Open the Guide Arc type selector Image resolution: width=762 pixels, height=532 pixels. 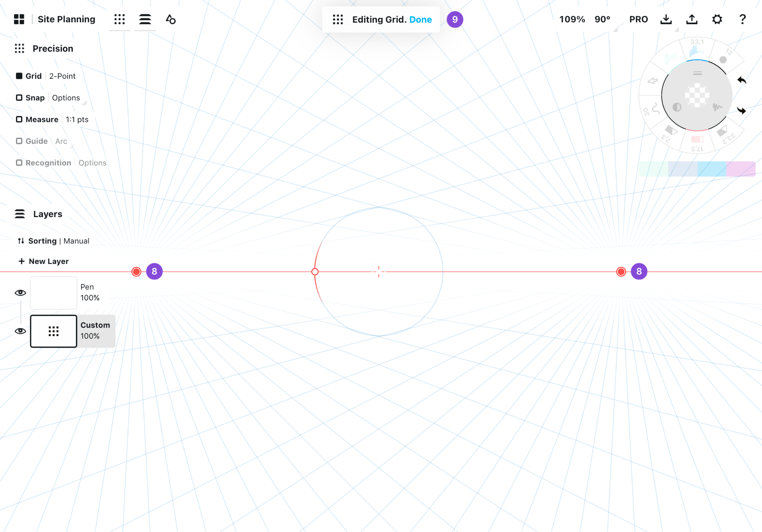(61, 141)
